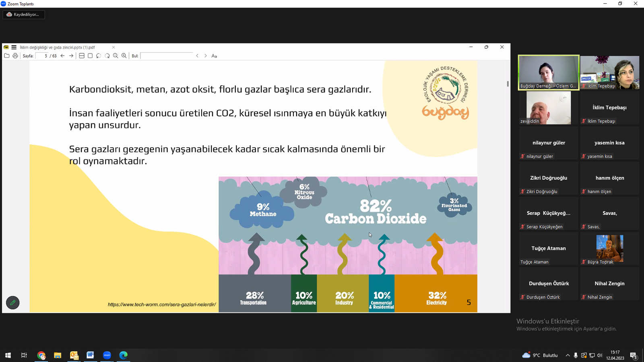The height and width of the screenshot is (362, 644).
Task: Toggle single page fit view
Action: click(90, 56)
